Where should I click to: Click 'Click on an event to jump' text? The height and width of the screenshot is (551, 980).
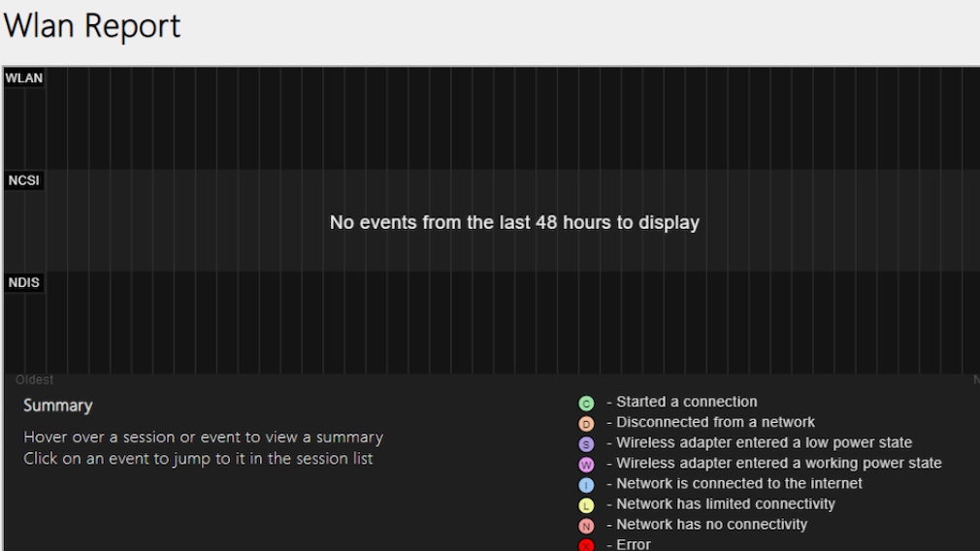coord(198,458)
